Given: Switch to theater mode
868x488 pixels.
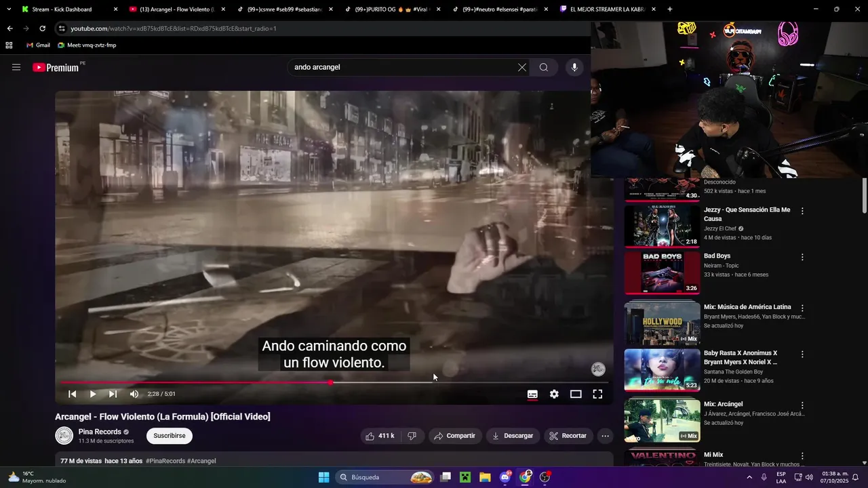Looking at the screenshot, I should (576, 394).
